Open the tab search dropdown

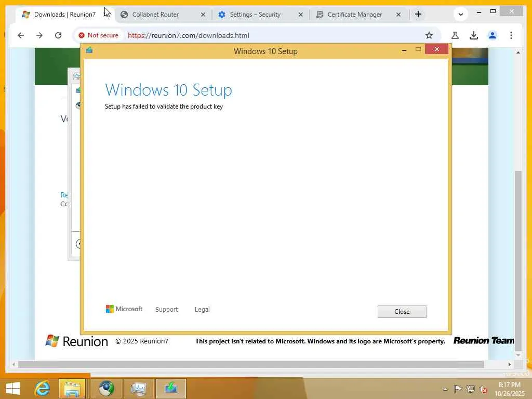[460, 14]
